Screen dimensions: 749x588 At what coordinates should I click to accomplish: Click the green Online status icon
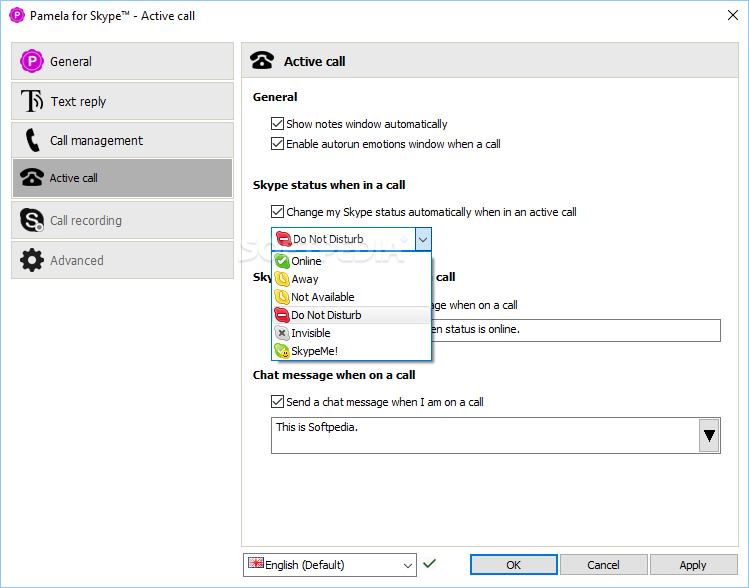click(282, 261)
